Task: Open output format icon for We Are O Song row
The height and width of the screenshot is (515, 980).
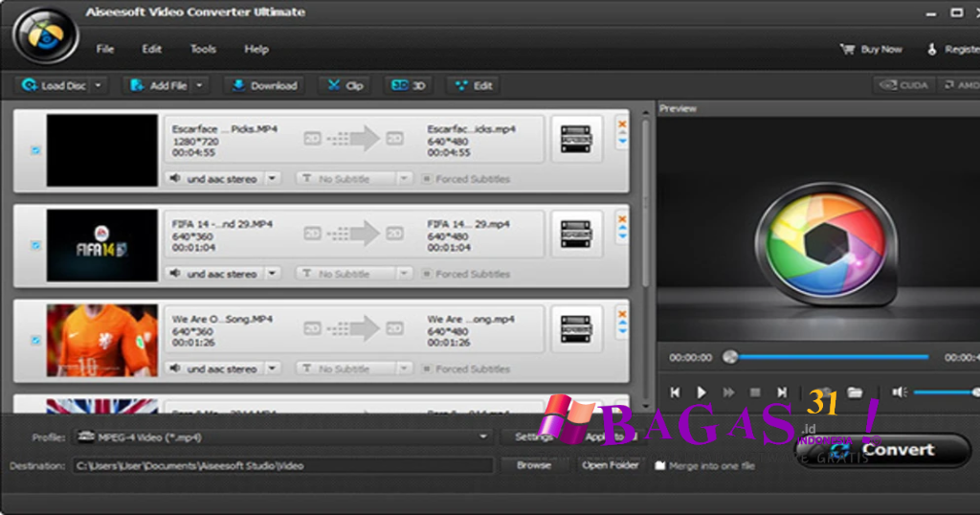Action: click(x=576, y=328)
